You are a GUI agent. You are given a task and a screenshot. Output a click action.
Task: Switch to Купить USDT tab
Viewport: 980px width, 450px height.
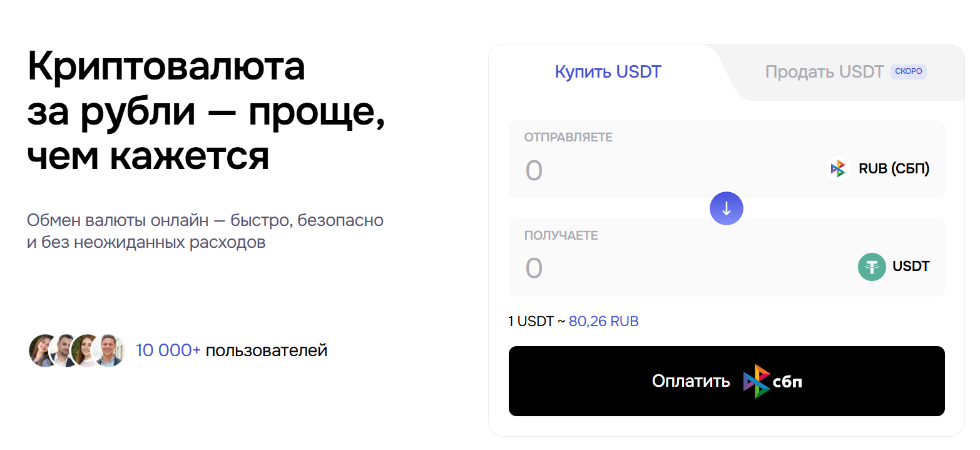608,72
